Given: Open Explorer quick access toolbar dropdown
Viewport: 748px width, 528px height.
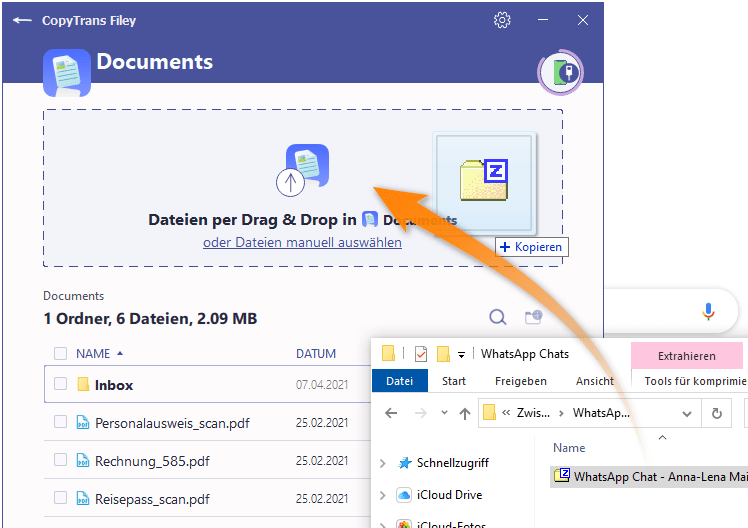Looking at the screenshot, I should [461, 354].
